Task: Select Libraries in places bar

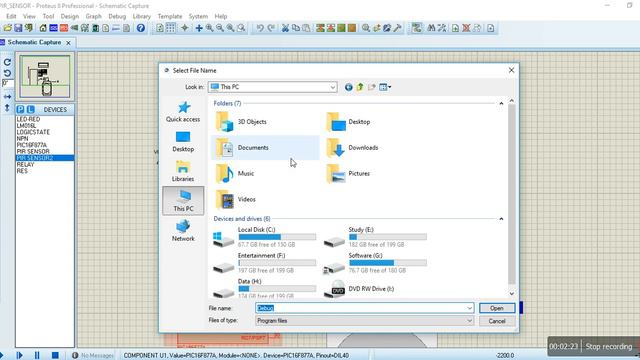Action: coord(183,171)
